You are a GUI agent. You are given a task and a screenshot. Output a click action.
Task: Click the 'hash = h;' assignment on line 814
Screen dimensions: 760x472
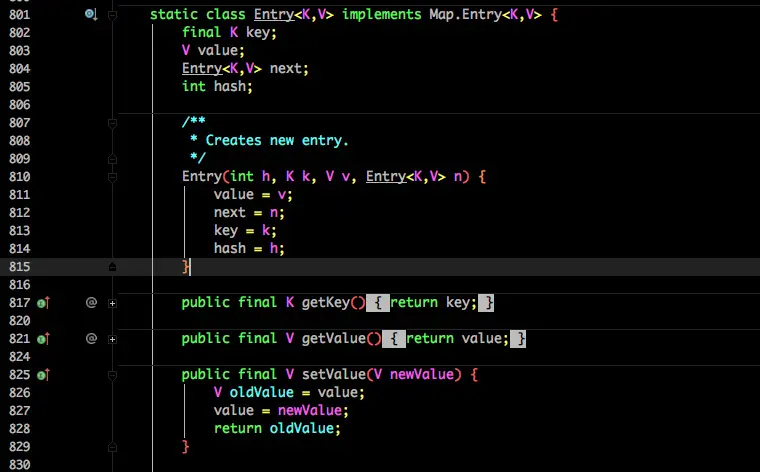[249, 249]
